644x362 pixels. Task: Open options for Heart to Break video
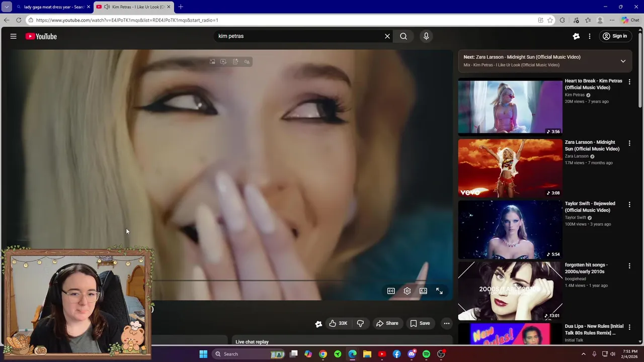pos(629,81)
